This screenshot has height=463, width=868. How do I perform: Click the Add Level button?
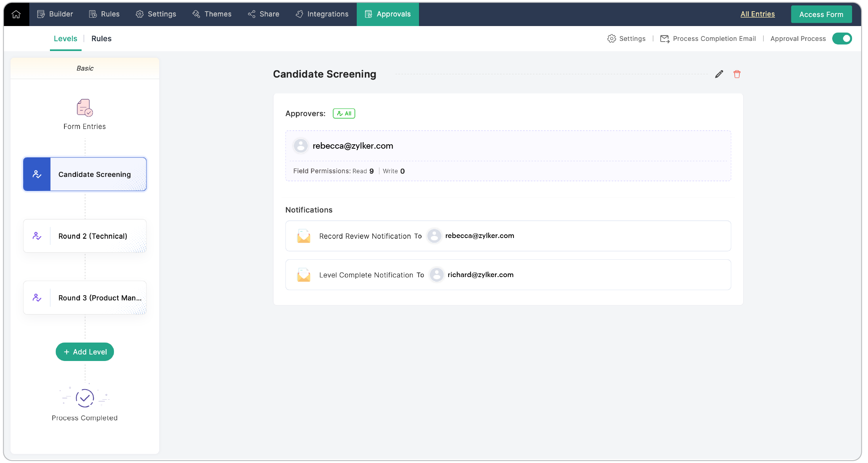tap(85, 352)
